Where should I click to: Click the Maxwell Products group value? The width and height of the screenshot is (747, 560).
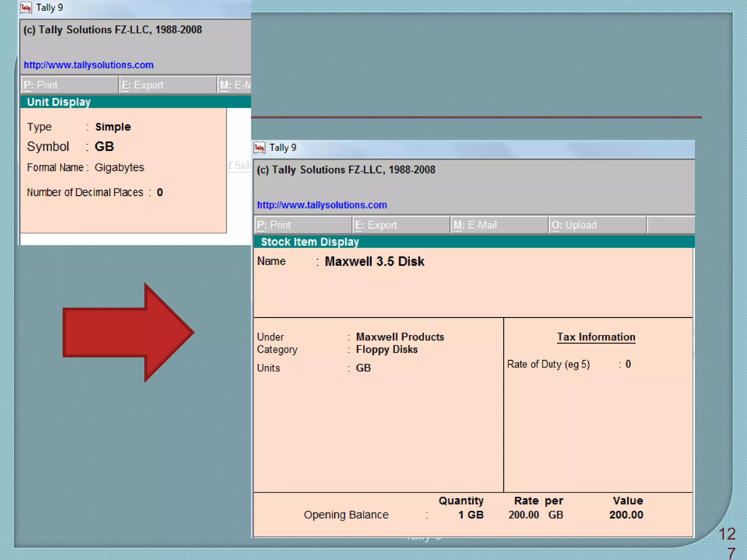[x=400, y=337]
